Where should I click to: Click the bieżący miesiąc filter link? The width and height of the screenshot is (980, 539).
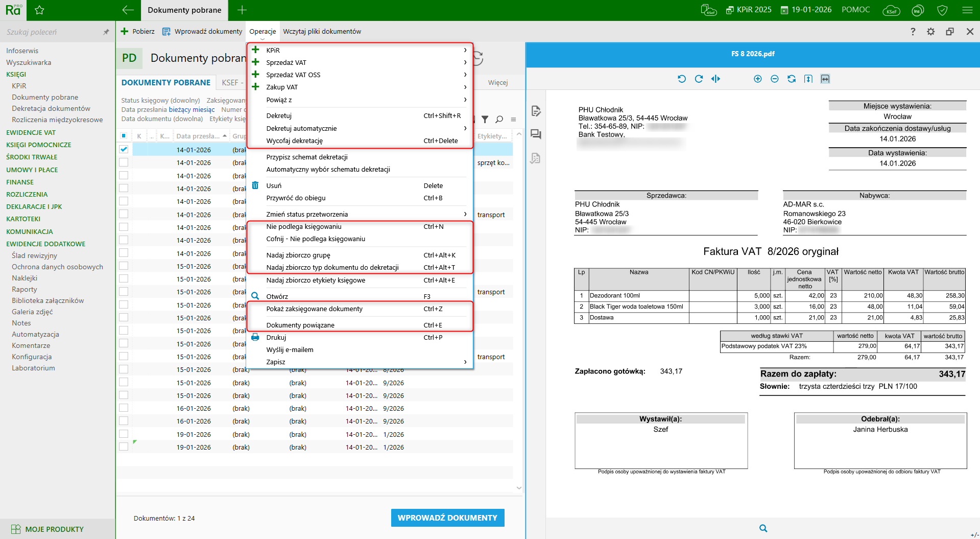pos(192,109)
